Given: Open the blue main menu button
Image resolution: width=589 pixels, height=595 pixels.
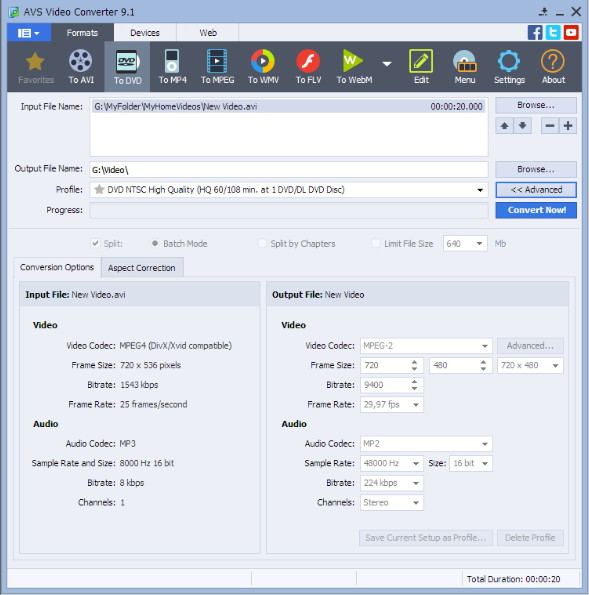Looking at the screenshot, I should [29, 33].
